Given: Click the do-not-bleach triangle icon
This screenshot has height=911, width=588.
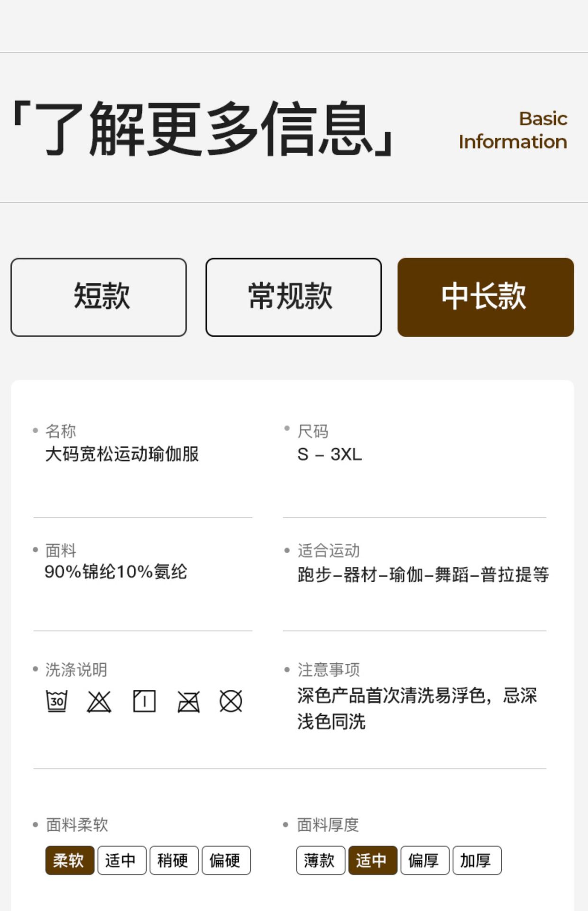Looking at the screenshot, I should [x=99, y=701].
